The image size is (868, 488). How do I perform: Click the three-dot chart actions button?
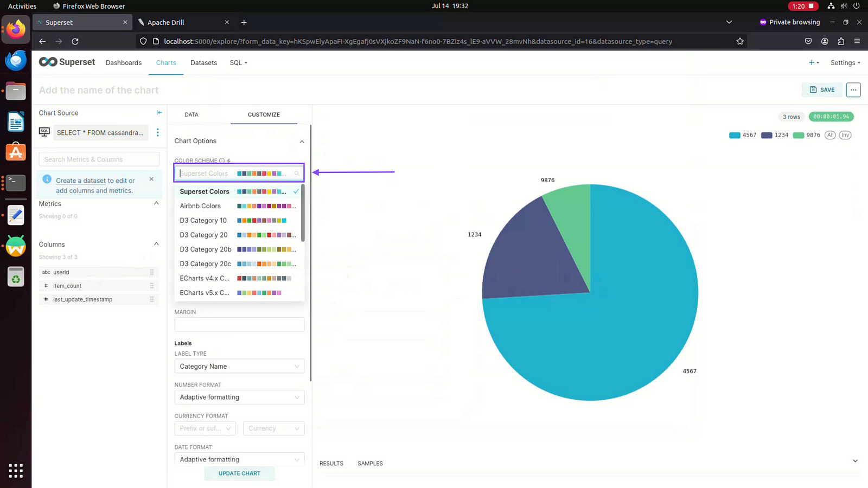click(x=853, y=90)
